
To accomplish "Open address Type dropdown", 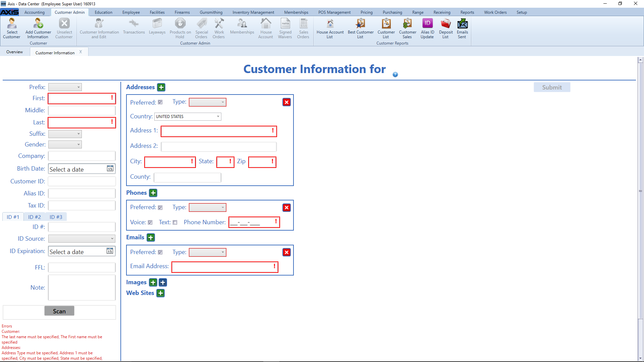I will 208,102.
